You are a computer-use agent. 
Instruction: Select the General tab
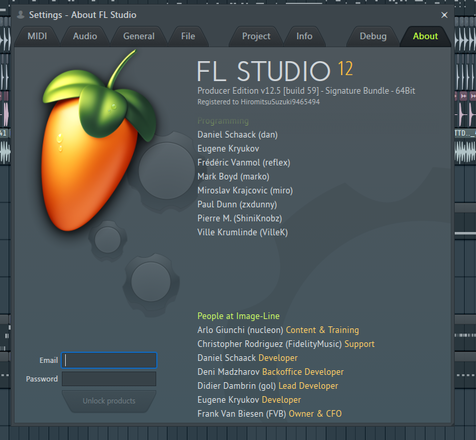pyautogui.click(x=139, y=36)
